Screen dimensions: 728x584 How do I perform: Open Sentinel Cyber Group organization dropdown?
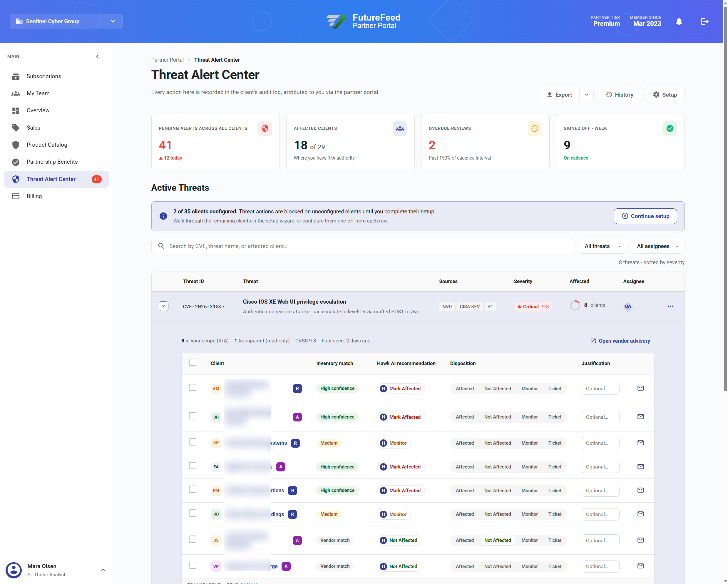[66, 21]
